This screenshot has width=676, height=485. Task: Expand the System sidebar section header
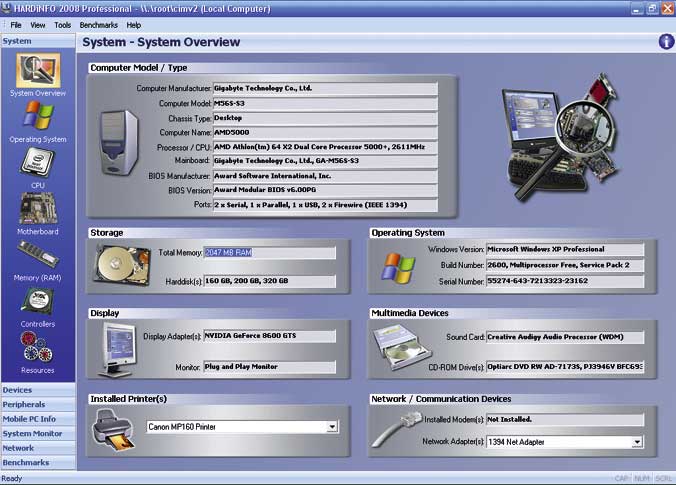coord(38,41)
